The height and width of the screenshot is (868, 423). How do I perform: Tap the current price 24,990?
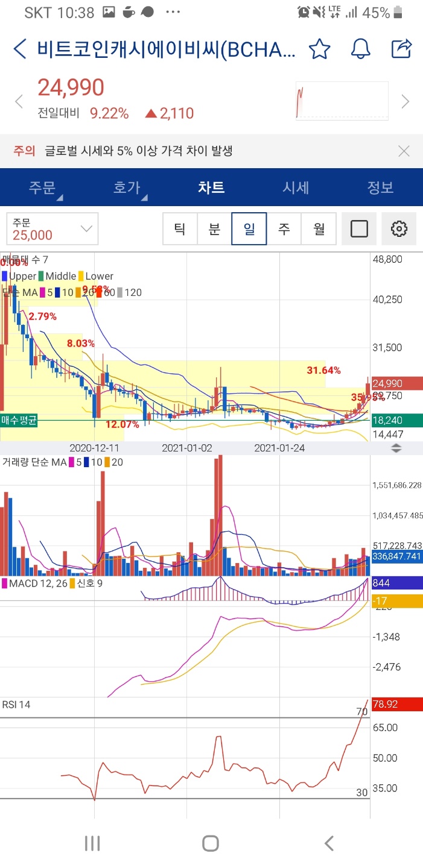point(71,88)
